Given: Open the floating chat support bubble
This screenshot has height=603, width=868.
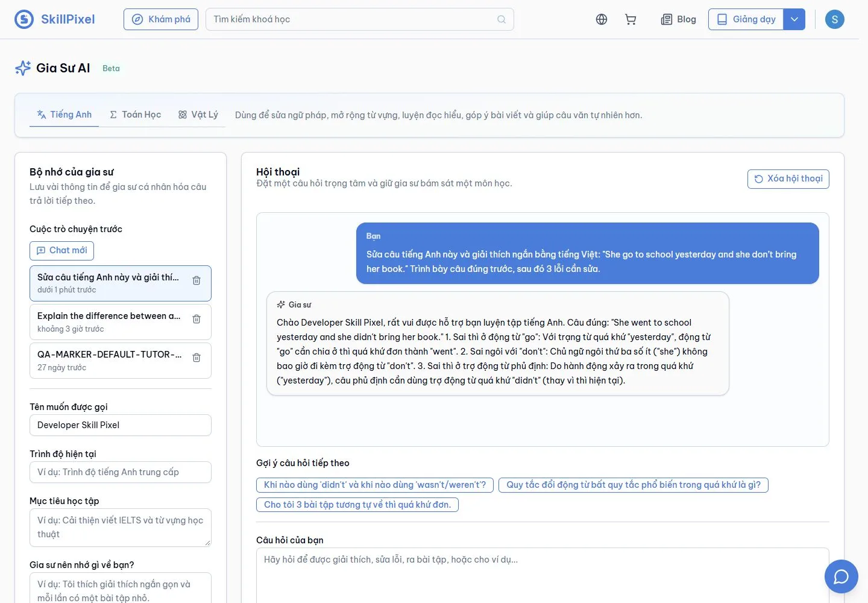Looking at the screenshot, I should 841,576.
